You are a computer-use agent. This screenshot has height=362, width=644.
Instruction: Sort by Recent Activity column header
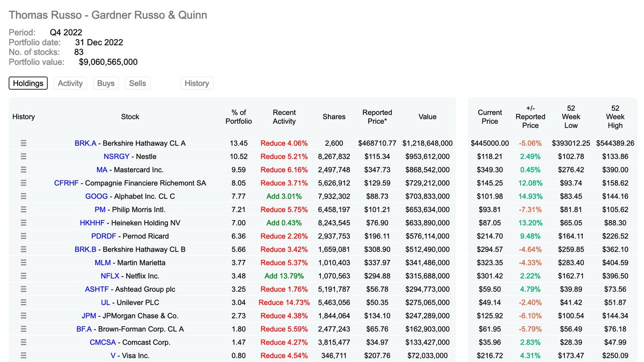(284, 117)
